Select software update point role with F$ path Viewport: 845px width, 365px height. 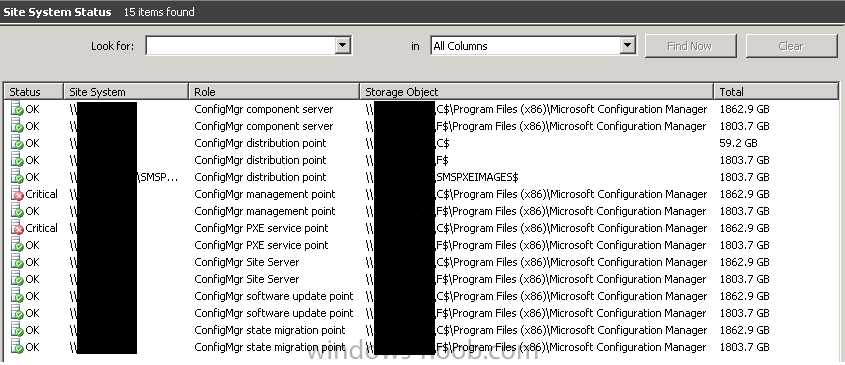click(274, 313)
